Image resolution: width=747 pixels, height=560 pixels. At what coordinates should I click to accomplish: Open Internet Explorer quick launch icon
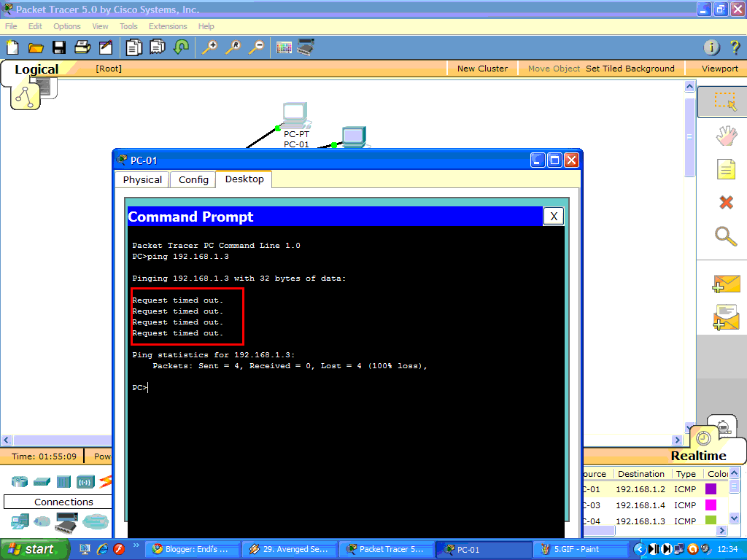pos(102,549)
